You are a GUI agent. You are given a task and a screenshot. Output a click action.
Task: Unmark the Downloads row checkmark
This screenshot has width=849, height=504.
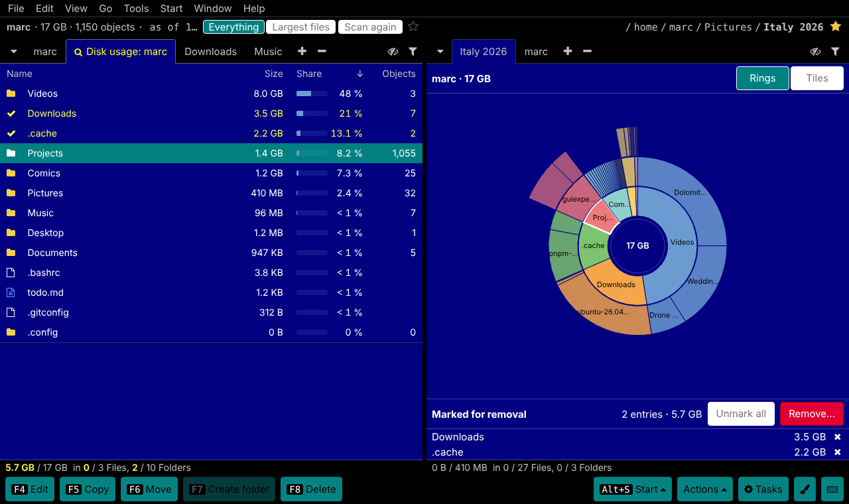click(11, 113)
